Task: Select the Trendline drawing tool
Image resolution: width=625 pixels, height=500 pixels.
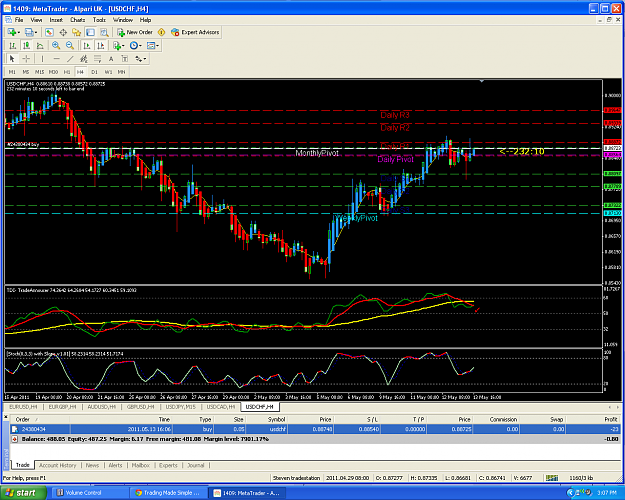Action: [70, 59]
